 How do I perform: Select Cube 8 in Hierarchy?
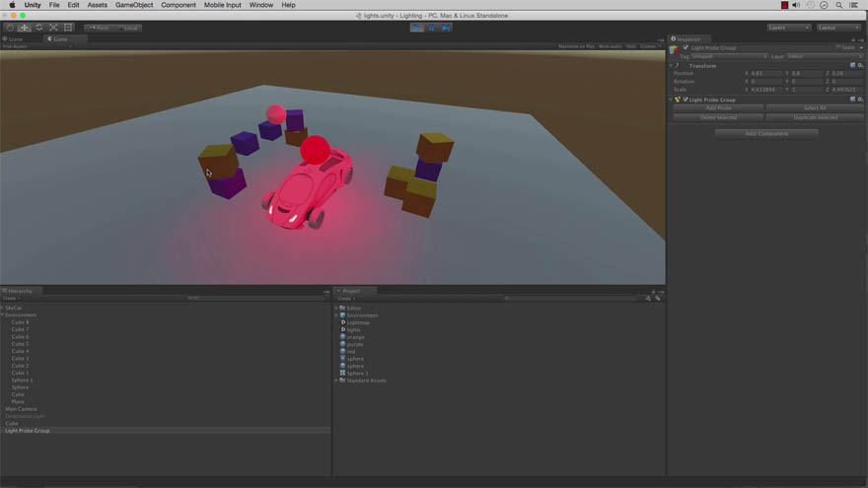coord(20,322)
